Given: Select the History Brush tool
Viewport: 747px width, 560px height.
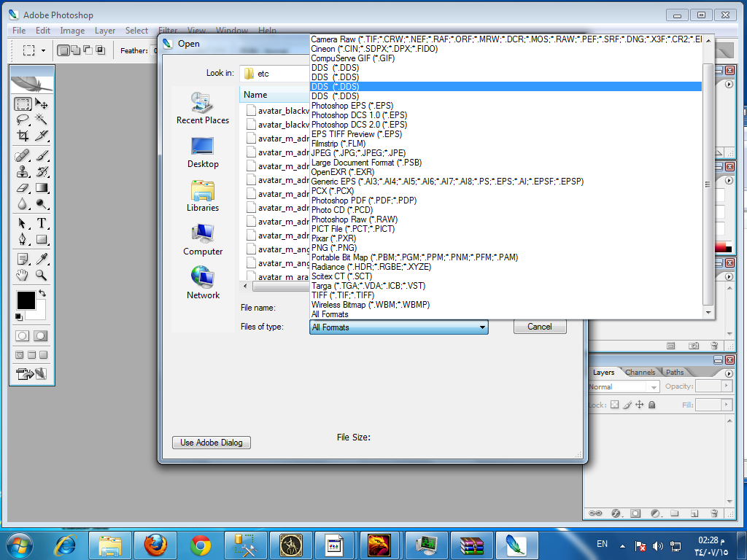Looking at the screenshot, I should click(42, 171).
